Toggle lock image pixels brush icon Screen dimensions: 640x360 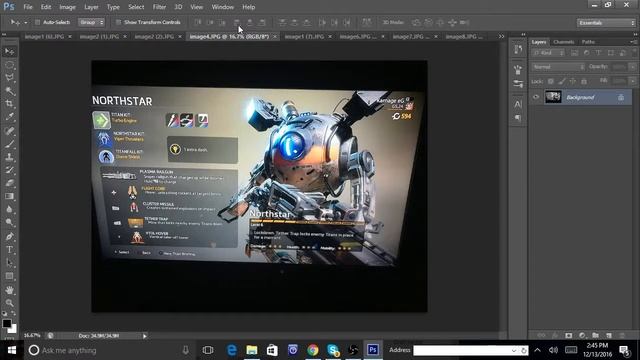click(x=562, y=82)
